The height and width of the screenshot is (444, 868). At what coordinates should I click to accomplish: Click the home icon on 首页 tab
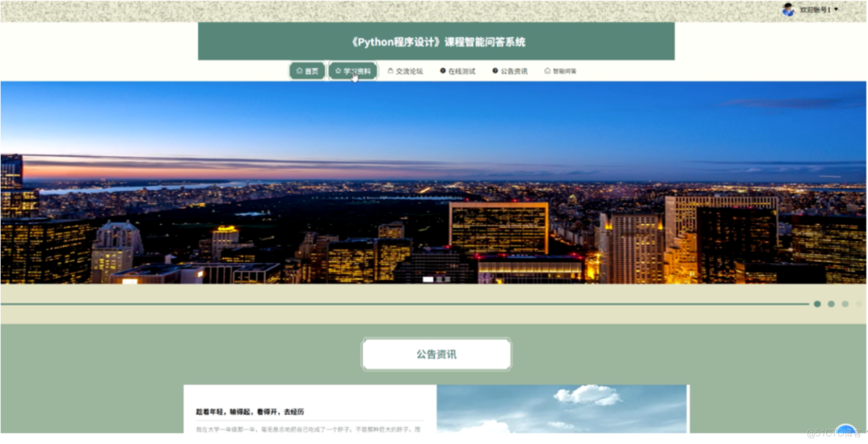coord(300,70)
